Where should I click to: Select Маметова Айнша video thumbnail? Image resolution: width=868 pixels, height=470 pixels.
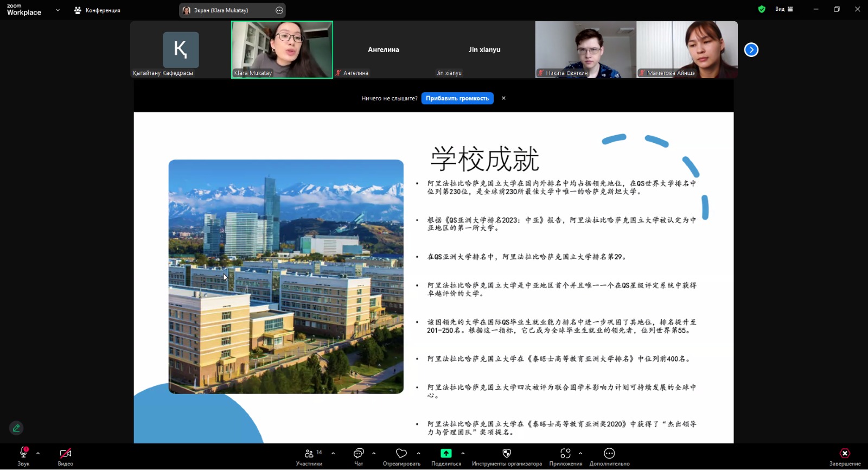(687, 50)
